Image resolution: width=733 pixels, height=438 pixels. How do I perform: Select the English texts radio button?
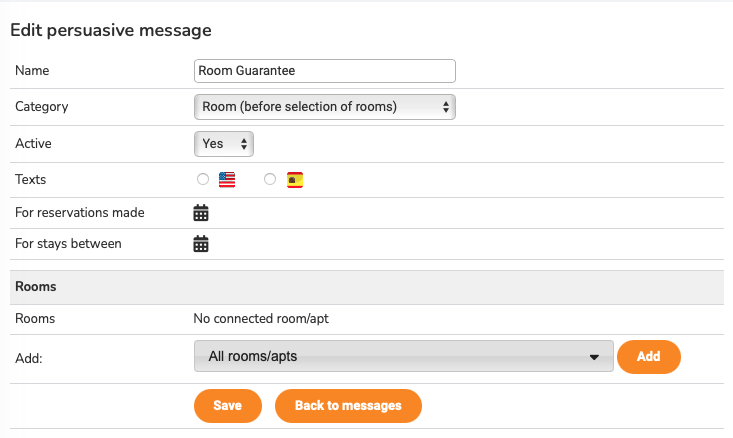[x=203, y=179]
